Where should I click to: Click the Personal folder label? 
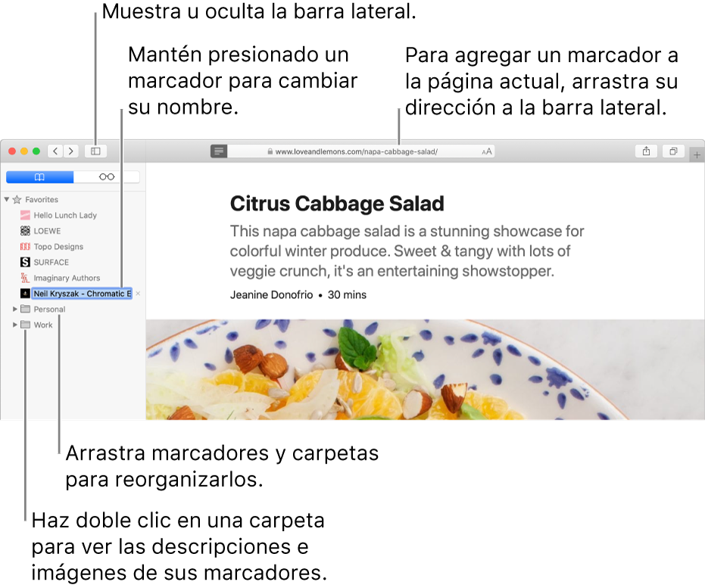pos(49,310)
